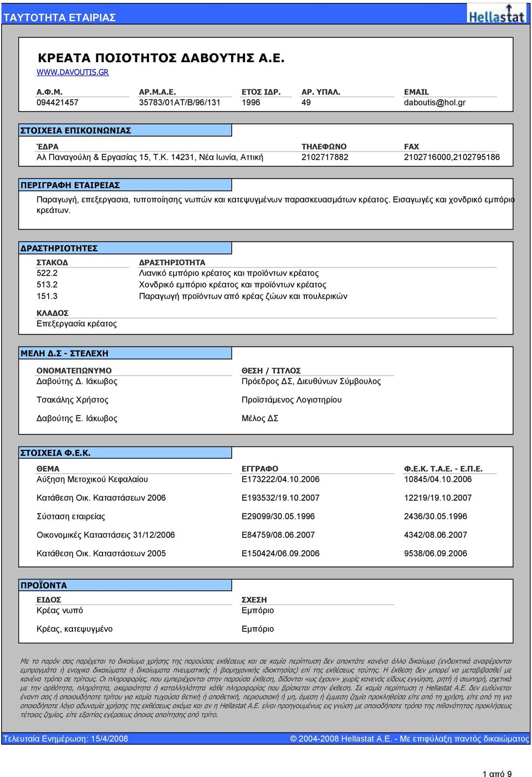The image size is (532, 777).
Task: Click the Λιανικό εμπόριο κρέατος activity row
Action: point(229,273)
